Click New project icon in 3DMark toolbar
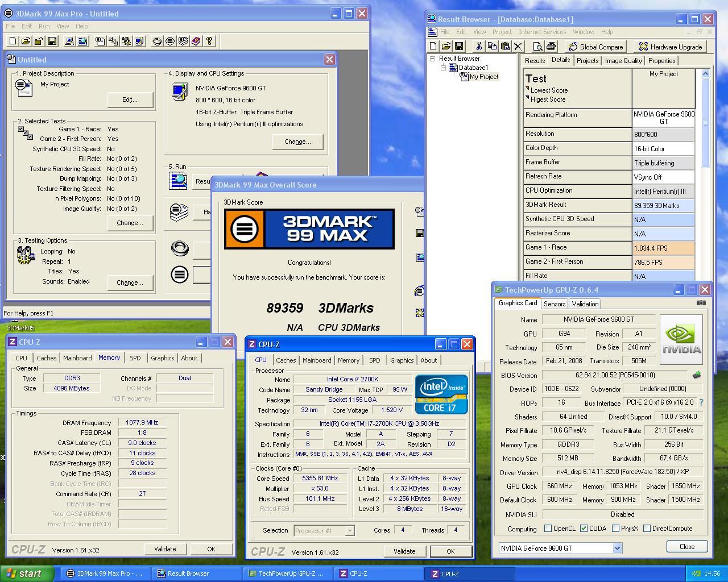Viewport: 728px width, 582px height. pyautogui.click(x=13, y=41)
